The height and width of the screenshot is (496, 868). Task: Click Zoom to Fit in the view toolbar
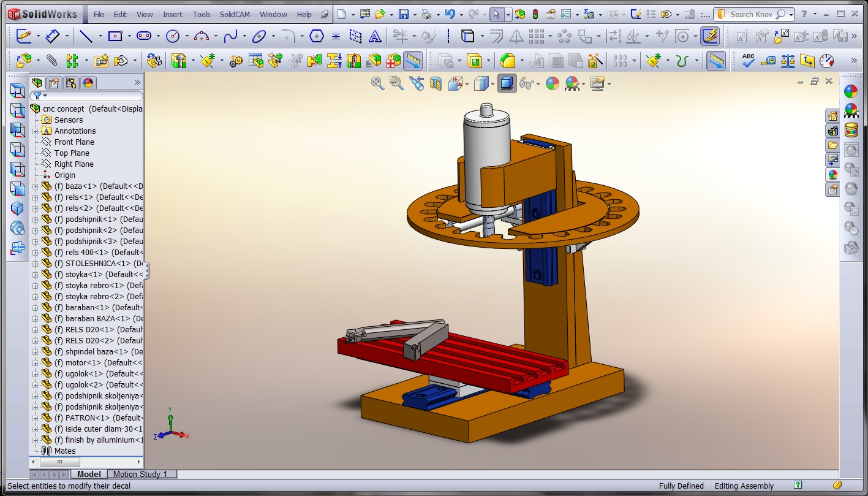[x=377, y=83]
